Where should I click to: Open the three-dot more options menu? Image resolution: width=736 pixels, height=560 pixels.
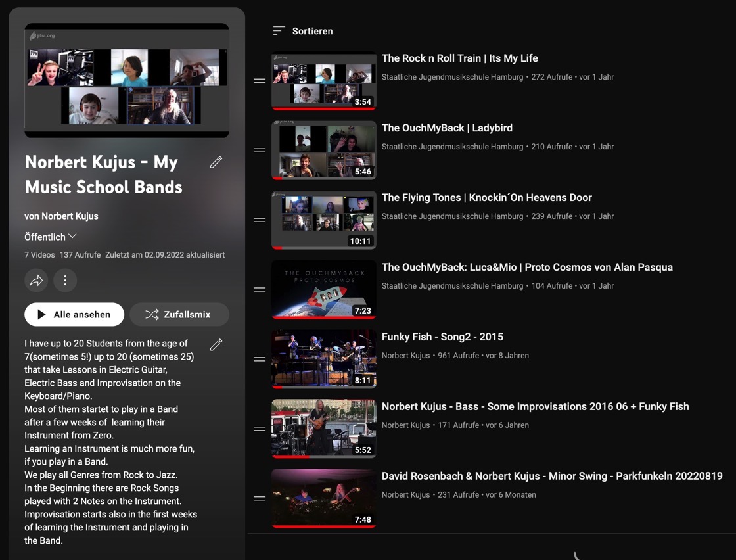65,281
